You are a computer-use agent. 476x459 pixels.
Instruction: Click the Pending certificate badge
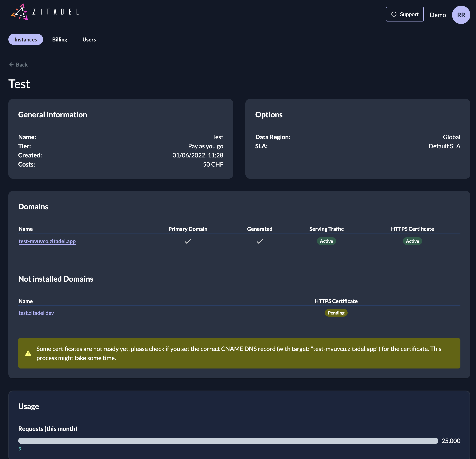click(x=336, y=313)
